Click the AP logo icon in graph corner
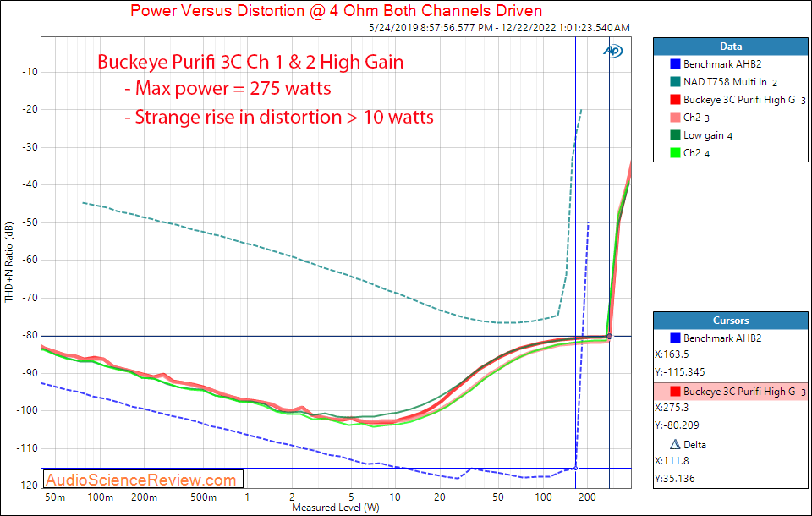The height and width of the screenshot is (516, 812). (x=612, y=50)
